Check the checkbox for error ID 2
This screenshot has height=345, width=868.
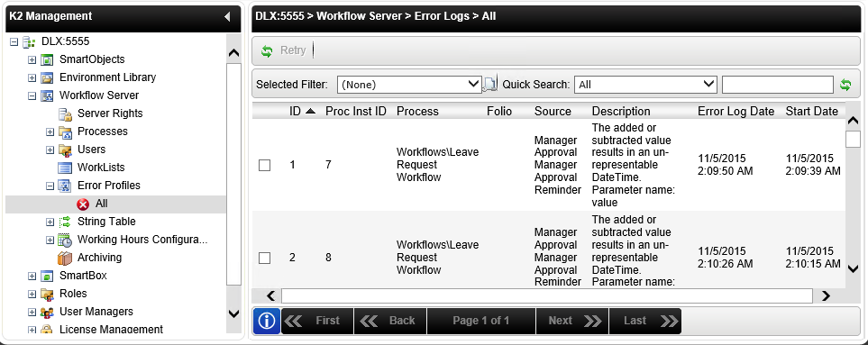click(265, 258)
